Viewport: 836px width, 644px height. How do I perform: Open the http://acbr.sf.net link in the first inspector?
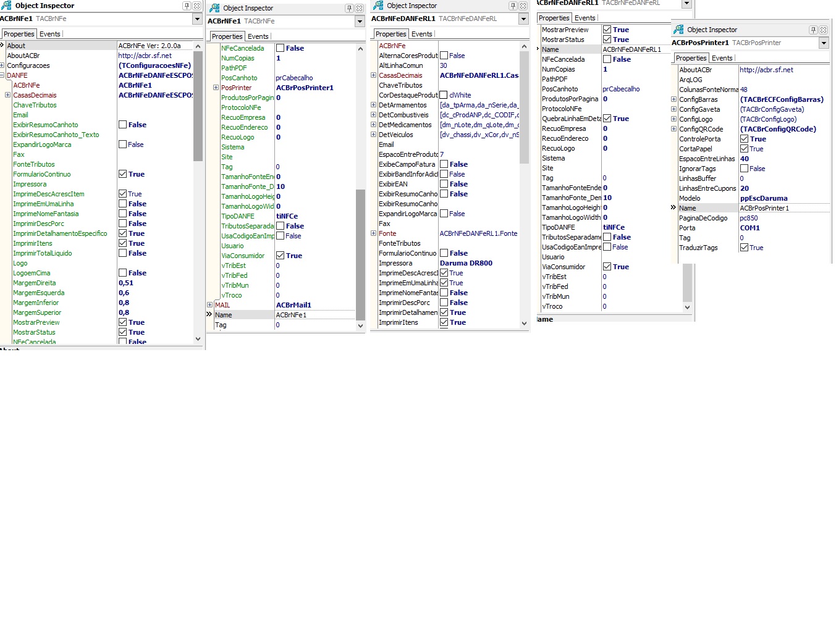pyautogui.click(x=145, y=56)
